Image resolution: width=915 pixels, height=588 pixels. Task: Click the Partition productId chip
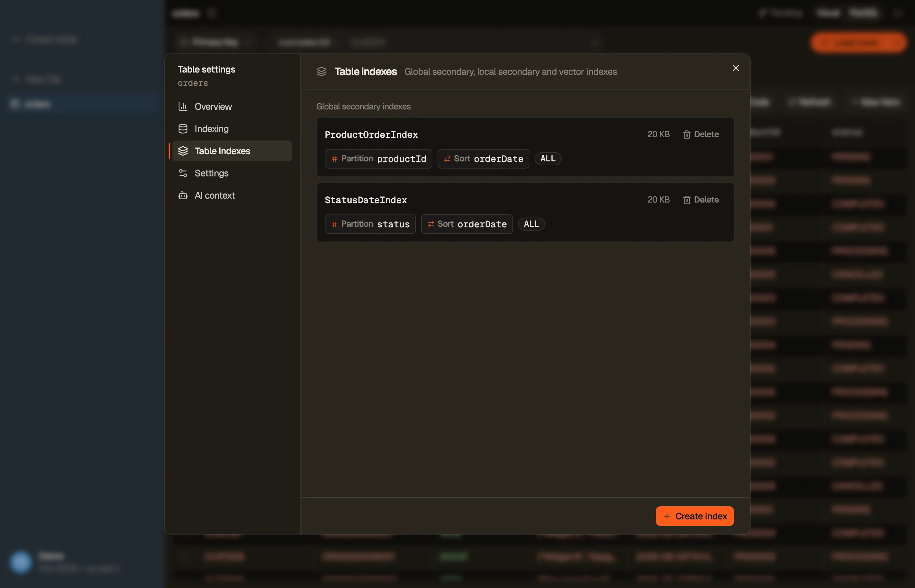pos(378,158)
